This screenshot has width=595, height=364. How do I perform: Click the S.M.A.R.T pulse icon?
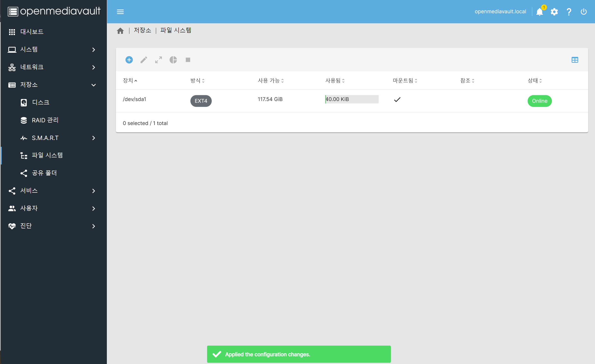tap(24, 138)
